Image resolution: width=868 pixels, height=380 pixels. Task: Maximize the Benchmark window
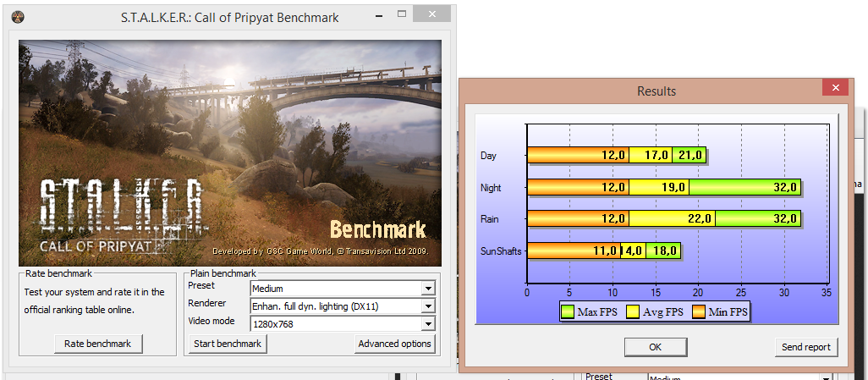tap(402, 14)
